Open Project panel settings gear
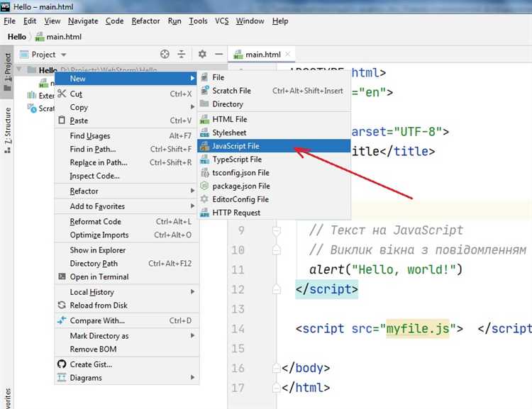 [x=202, y=55]
